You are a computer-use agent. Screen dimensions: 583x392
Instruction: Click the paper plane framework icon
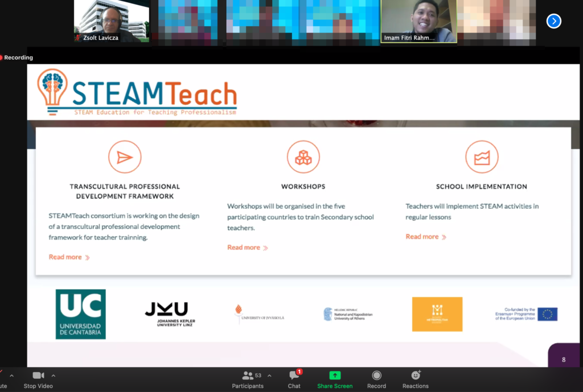pyautogui.click(x=125, y=157)
